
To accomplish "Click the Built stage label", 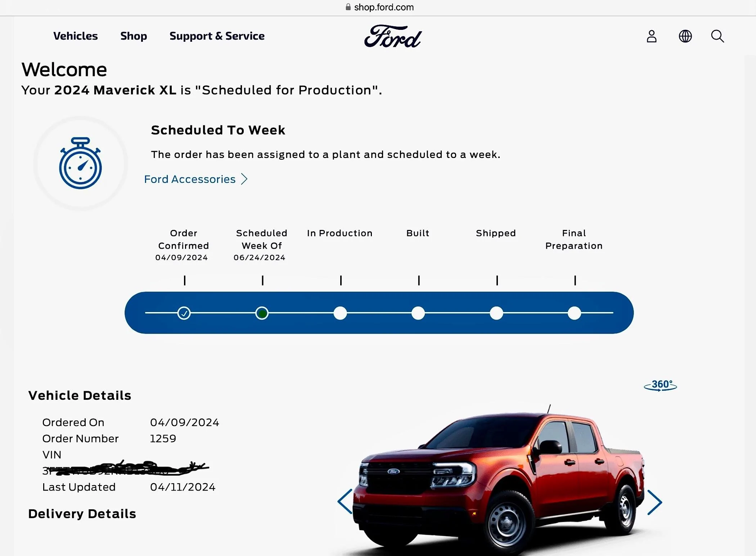I will coord(418,233).
